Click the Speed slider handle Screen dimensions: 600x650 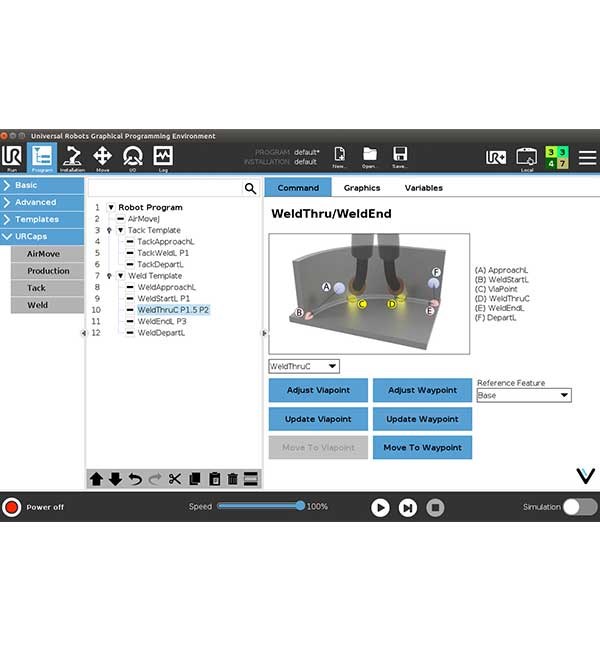[x=300, y=506]
